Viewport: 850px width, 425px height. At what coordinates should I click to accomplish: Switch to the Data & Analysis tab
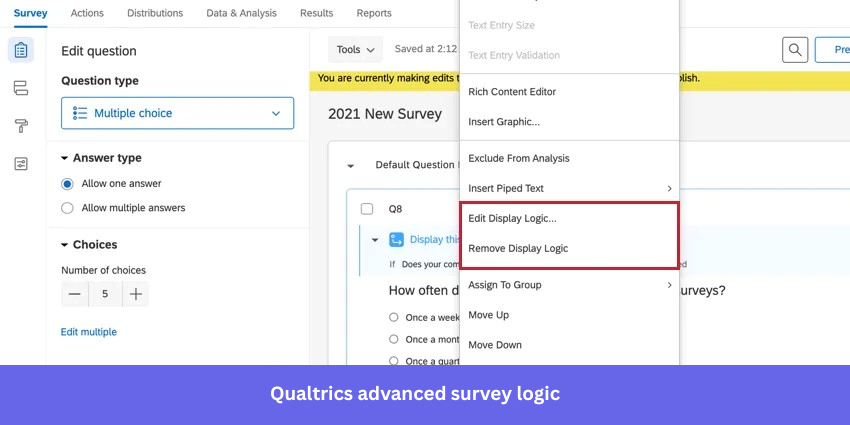coord(241,13)
